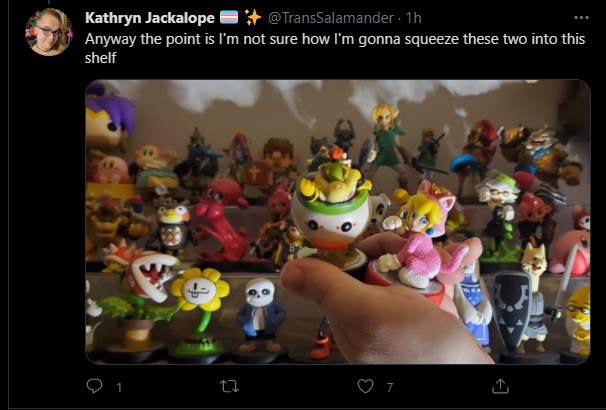Viewport: 606px width, 410px height.
Task: Retweet this post using the retweet icon
Action: (x=229, y=386)
